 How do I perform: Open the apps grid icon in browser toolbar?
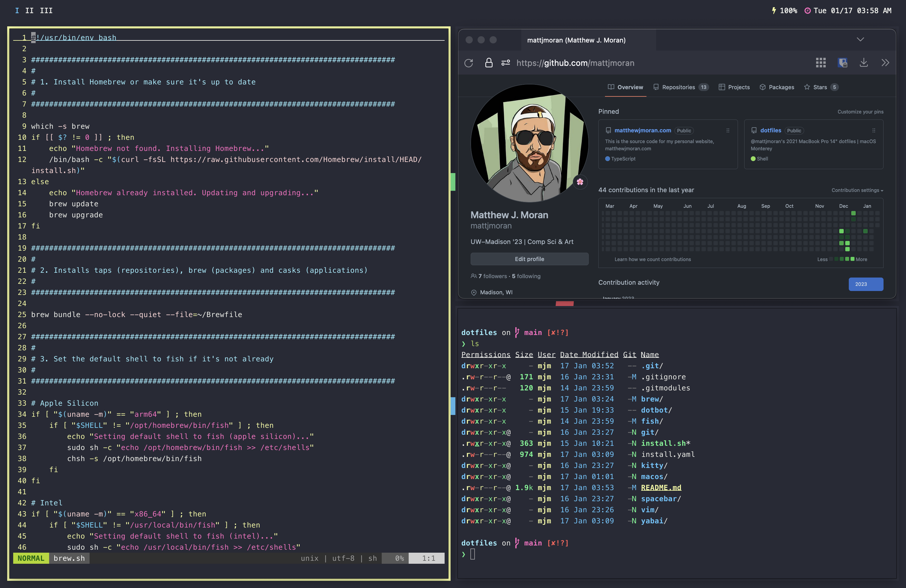(821, 63)
